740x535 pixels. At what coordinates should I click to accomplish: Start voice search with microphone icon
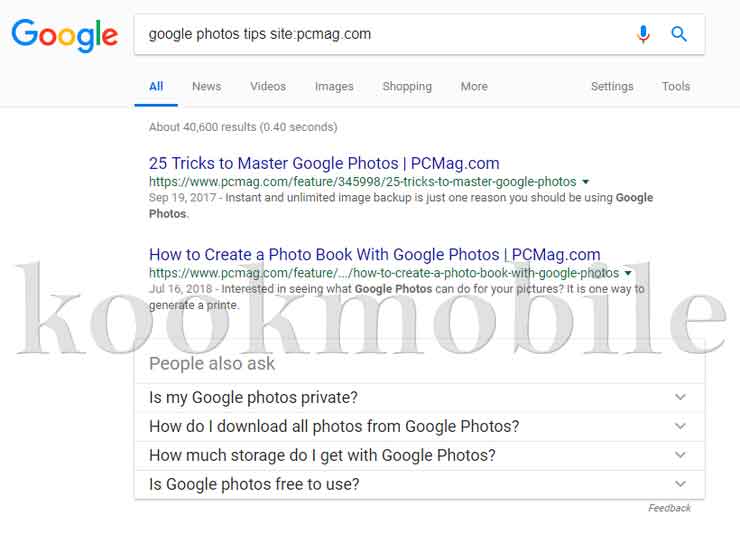(643, 34)
